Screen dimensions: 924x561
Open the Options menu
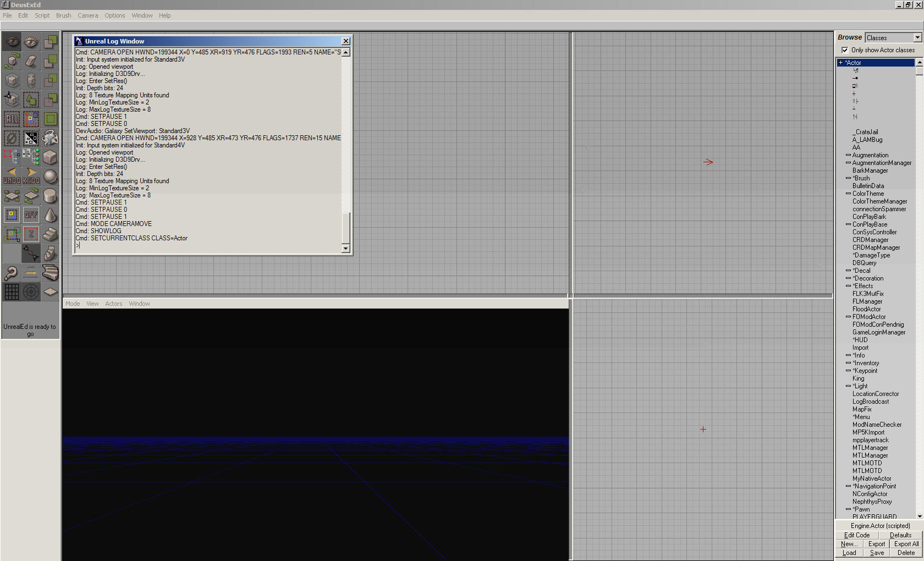click(x=115, y=15)
